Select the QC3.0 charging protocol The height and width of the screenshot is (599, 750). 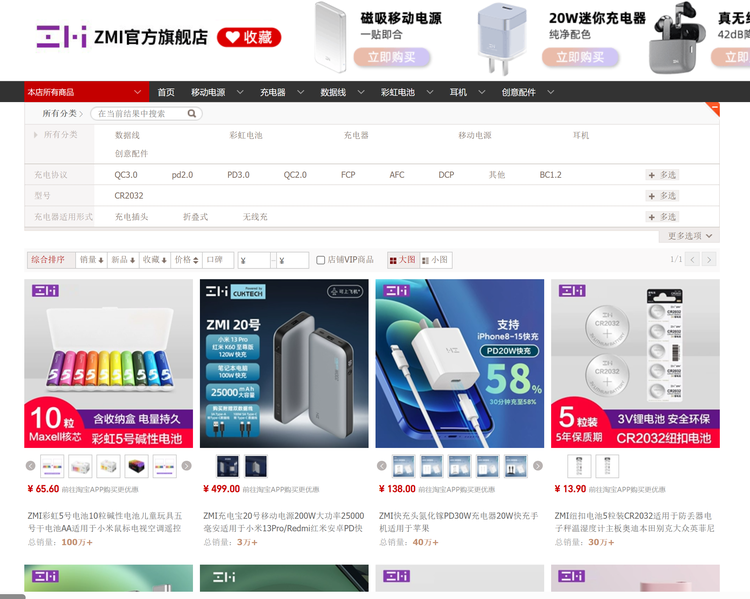[126, 175]
